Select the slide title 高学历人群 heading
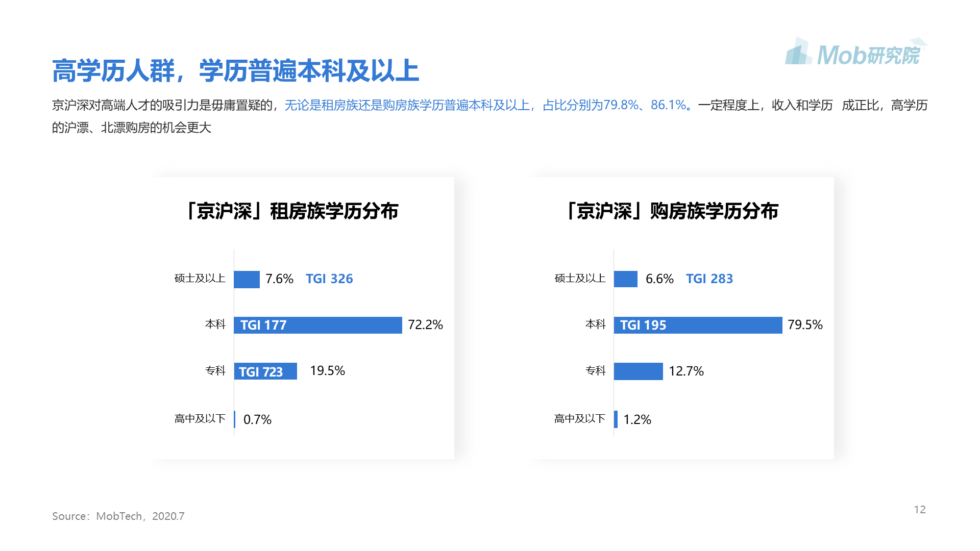Viewport: 980px width, 551px height. point(235,70)
